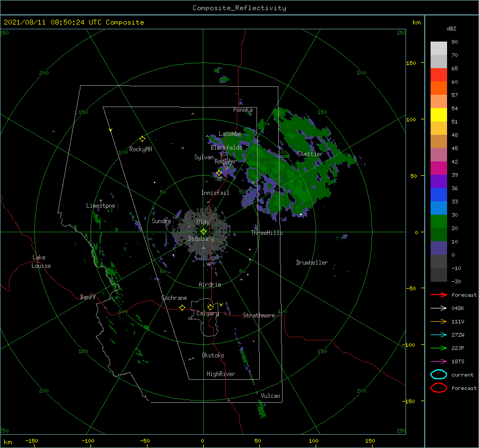Click the yellow diamond marker above Calgary label
Viewport: 479px width, 448px height.
pyautogui.click(x=210, y=307)
